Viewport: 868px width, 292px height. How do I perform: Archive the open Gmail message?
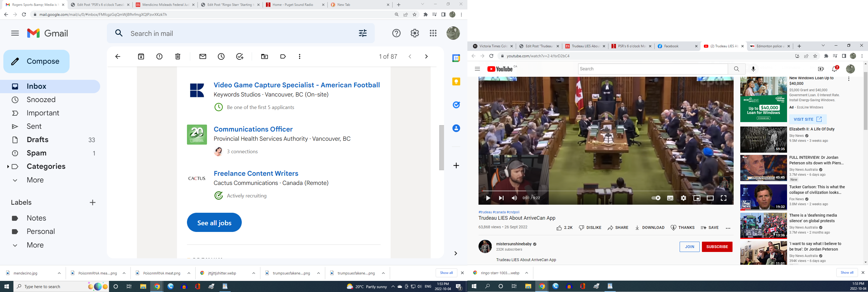141,56
